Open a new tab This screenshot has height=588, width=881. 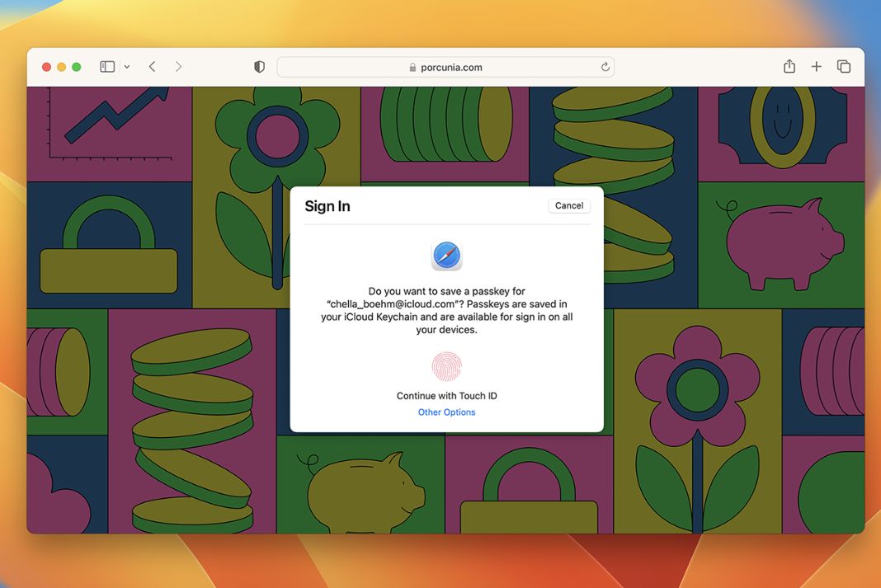pyautogui.click(x=816, y=66)
